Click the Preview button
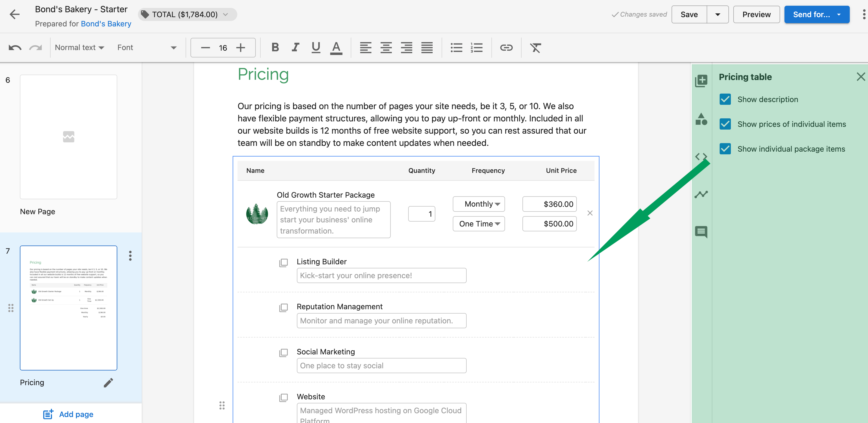Image resolution: width=868 pixels, height=423 pixels. 756,14
